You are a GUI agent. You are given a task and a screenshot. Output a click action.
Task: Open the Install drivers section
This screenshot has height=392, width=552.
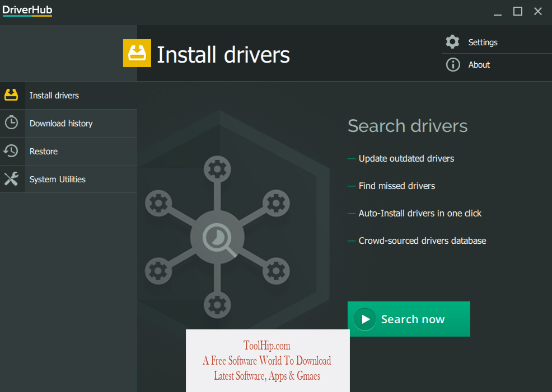(69, 95)
